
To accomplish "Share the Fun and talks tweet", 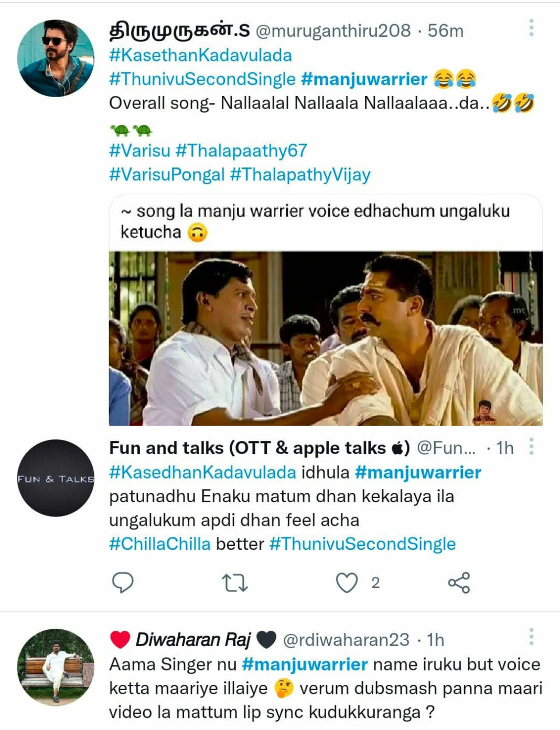I will 460,582.
